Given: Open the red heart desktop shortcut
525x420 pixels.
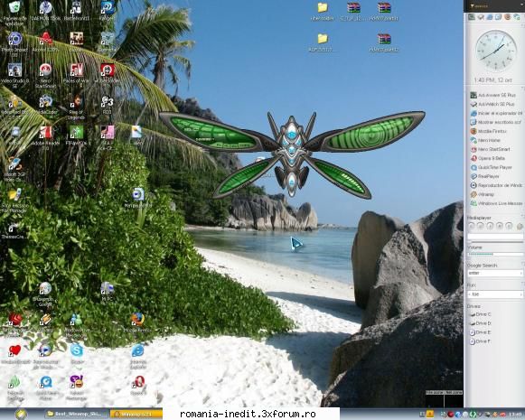Looking at the screenshot, I should [14, 350].
